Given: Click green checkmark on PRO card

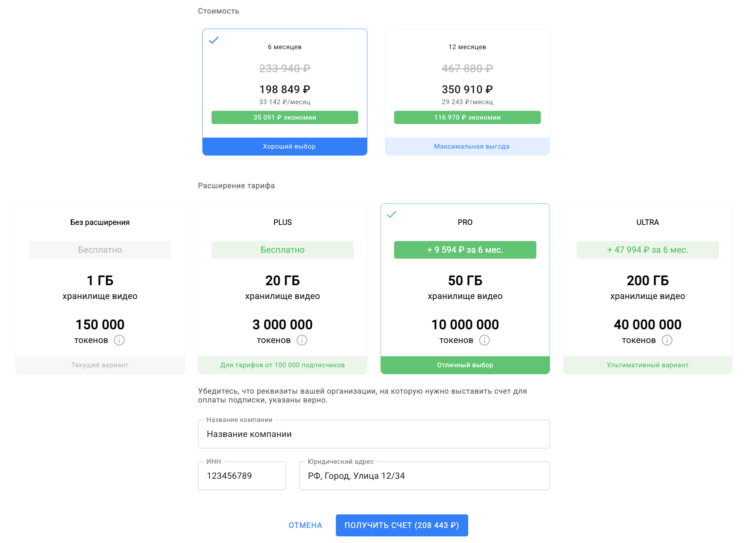Looking at the screenshot, I should pos(392,214).
